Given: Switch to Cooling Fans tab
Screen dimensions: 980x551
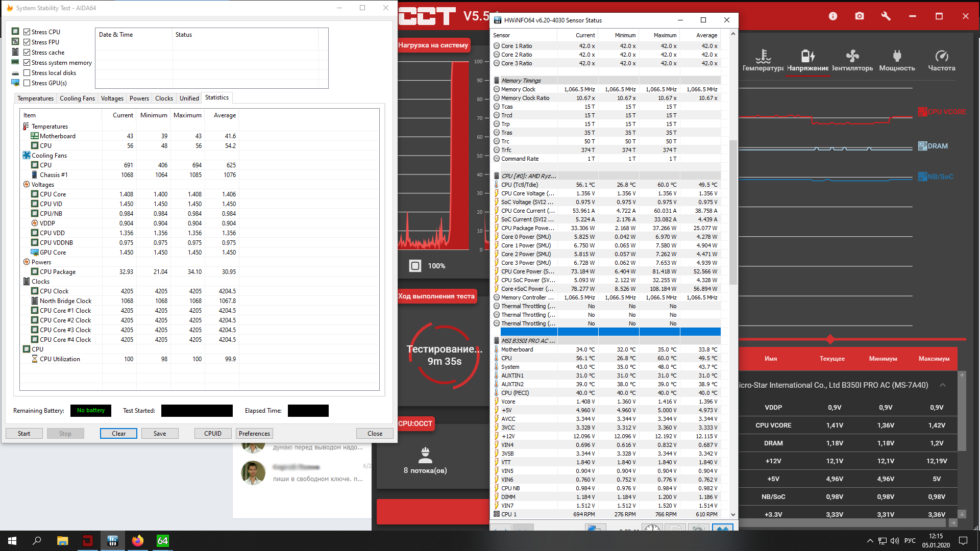Looking at the screenshot, I should tap(77, 98).
